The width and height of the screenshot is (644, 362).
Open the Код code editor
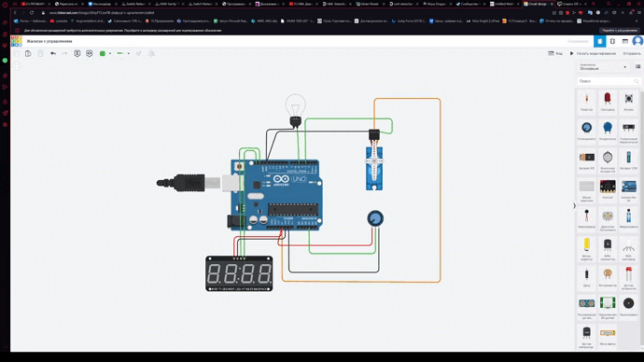[x=555, y=53]
